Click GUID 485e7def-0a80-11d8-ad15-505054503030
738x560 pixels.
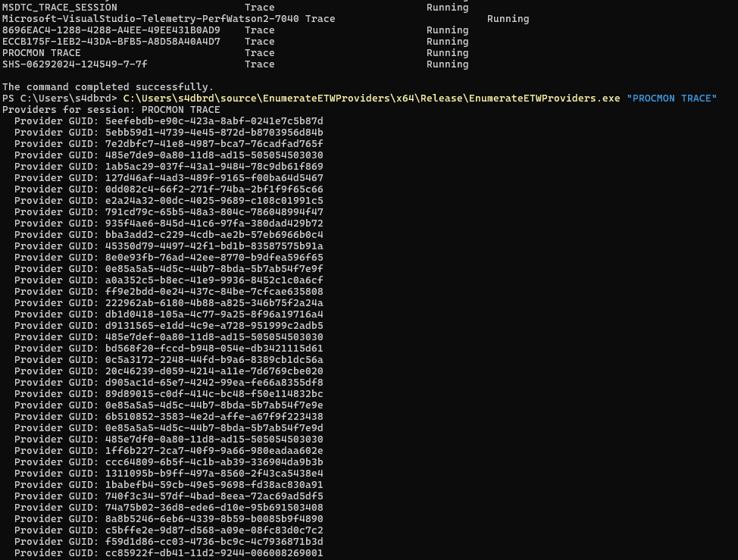(214, 337)
